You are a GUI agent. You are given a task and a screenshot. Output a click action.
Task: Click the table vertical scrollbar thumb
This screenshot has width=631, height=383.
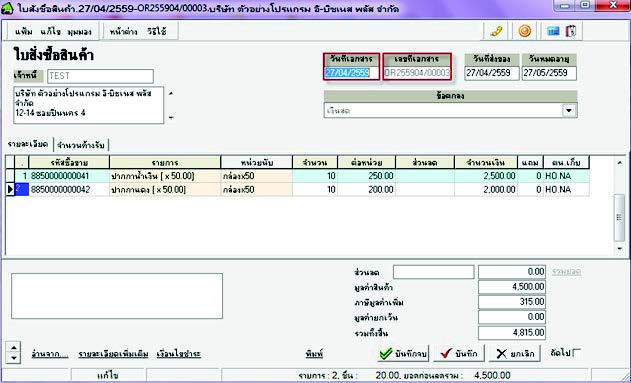[619, 218]
